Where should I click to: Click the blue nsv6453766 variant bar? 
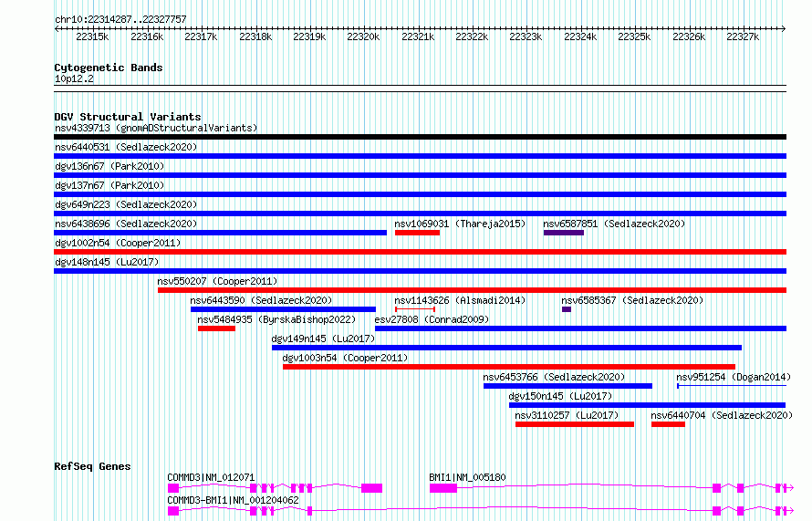point(568,386)
